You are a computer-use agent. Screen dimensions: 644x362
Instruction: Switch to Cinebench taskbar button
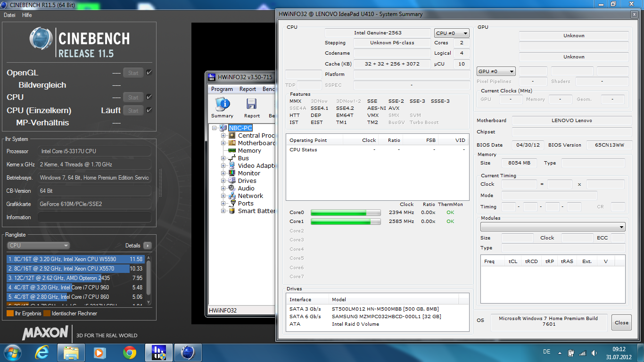coord(188,352)
